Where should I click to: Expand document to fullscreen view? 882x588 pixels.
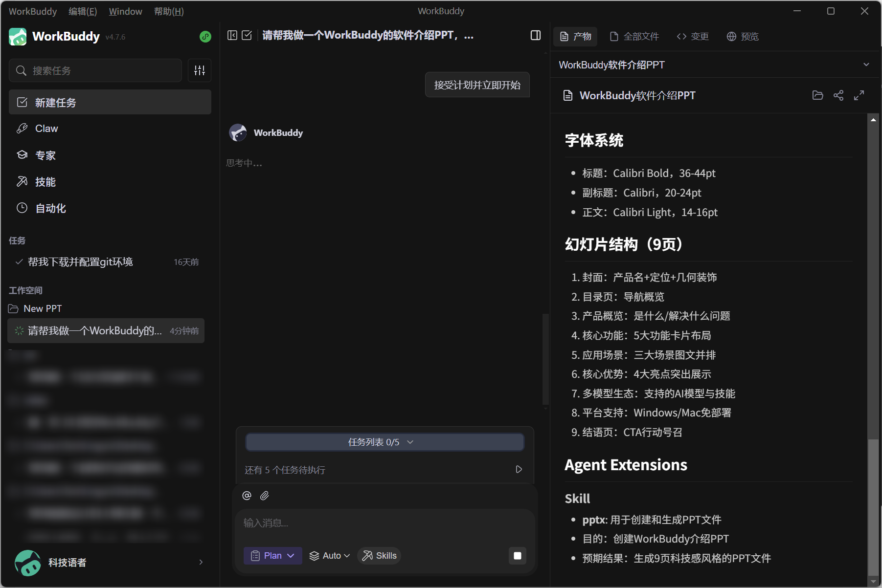pos(859,95)
